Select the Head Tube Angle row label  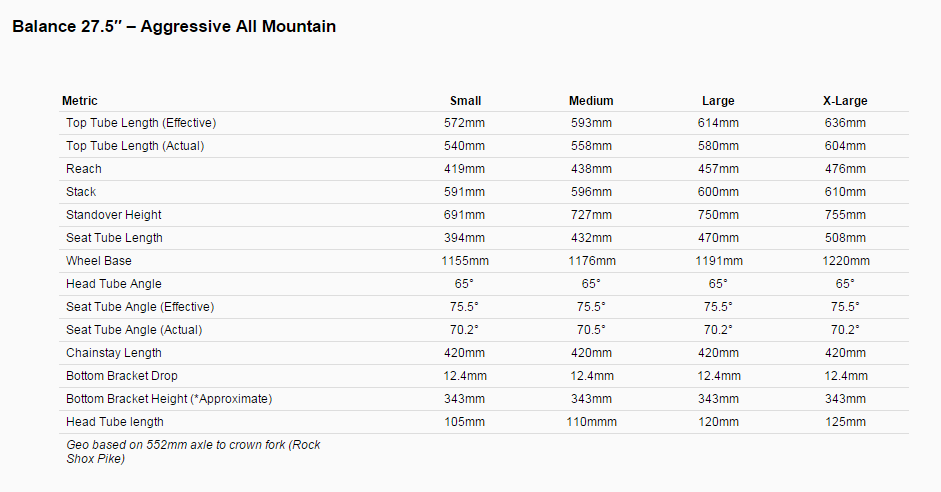coord(113,284)
